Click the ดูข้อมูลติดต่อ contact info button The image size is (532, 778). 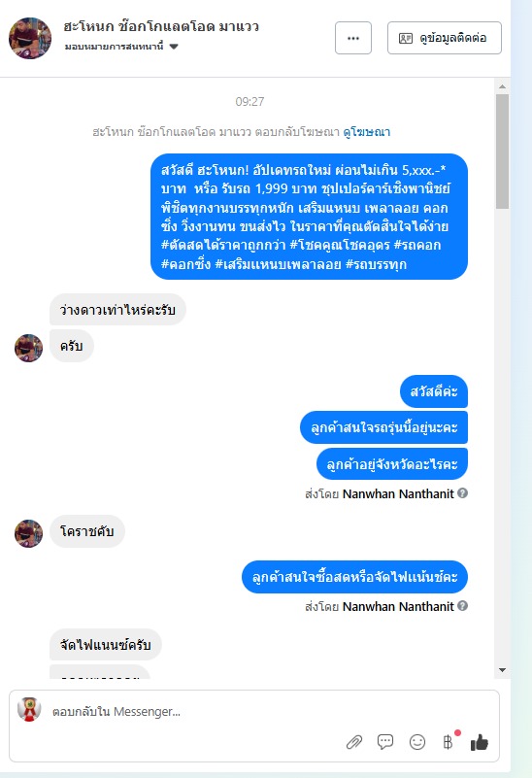click(445, 38)
